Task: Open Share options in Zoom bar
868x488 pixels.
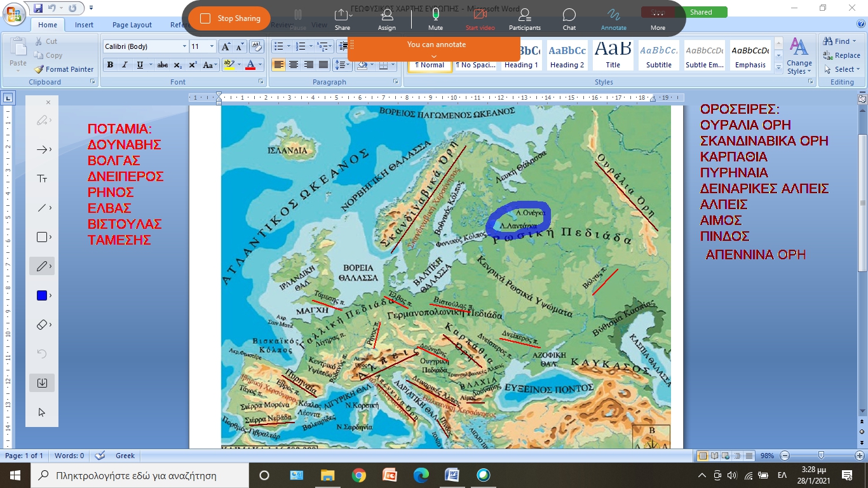Action: (x=342, y=19)
